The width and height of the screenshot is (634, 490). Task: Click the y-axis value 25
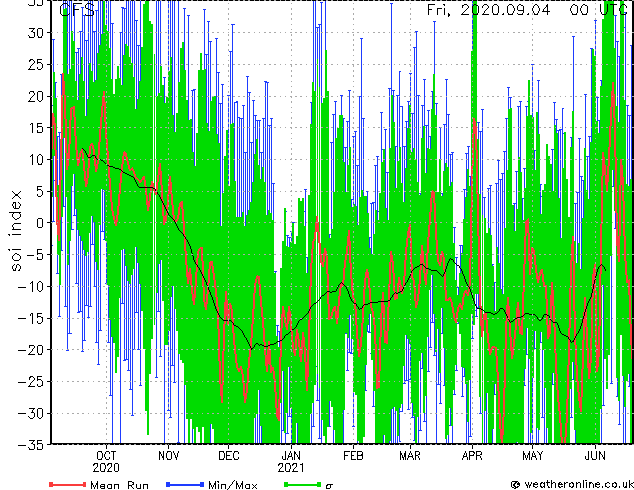[36, 64]
